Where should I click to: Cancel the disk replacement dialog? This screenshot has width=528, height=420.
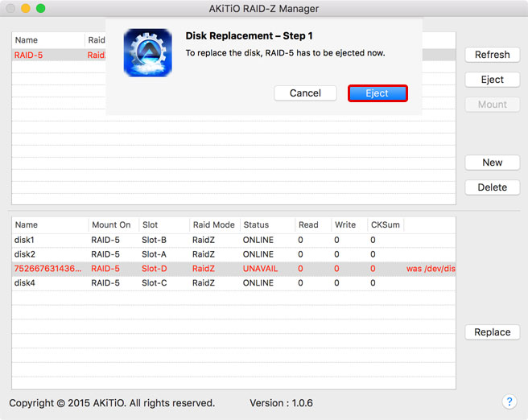[x=305, y=93]
